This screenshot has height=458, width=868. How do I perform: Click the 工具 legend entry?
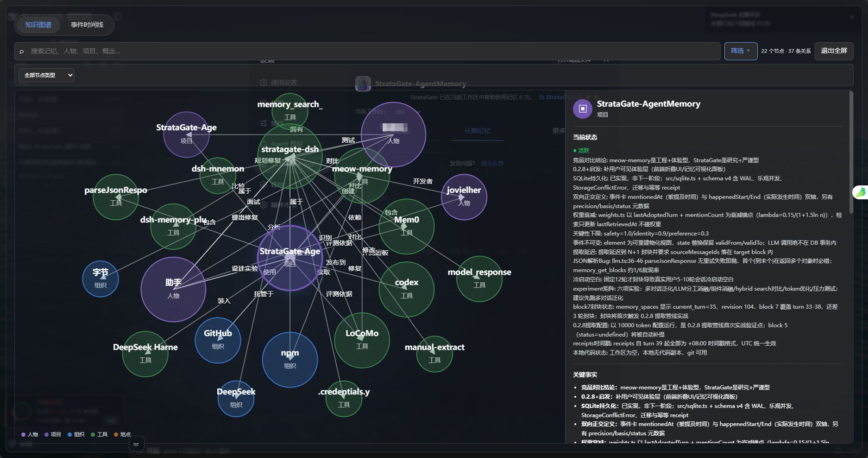[x=99, y=434]
